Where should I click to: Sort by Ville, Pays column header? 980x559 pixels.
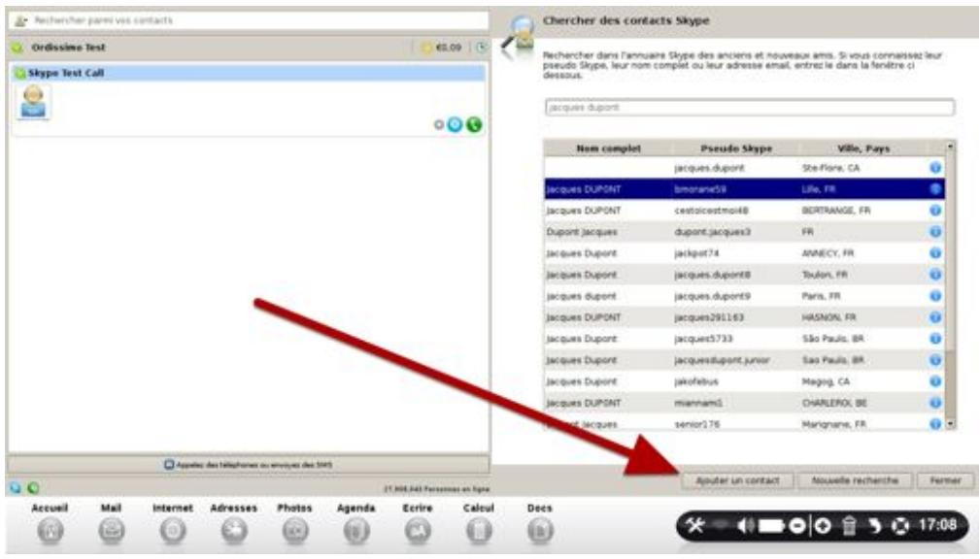click(863, 148)
